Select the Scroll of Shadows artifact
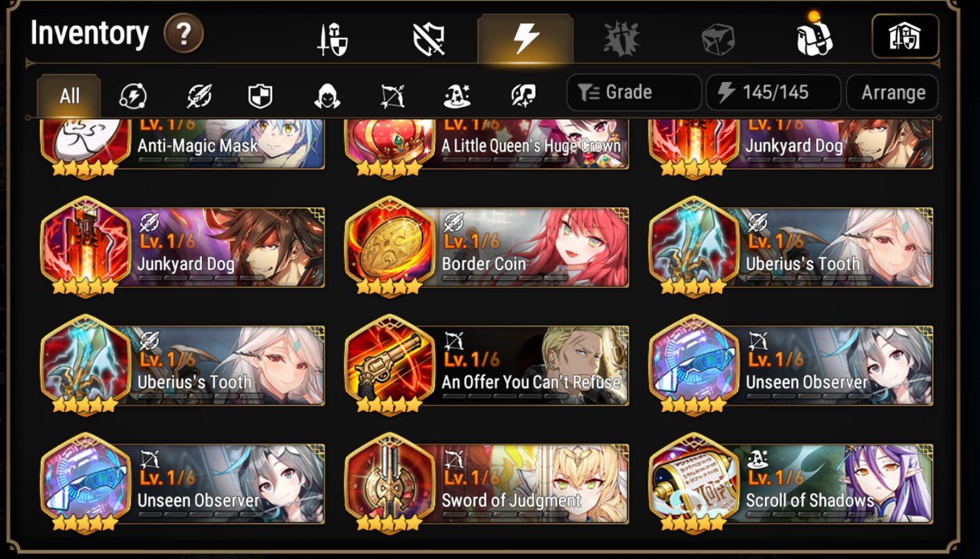The height and width of the screenshot is (559, 980). click(x=791, y=484)
